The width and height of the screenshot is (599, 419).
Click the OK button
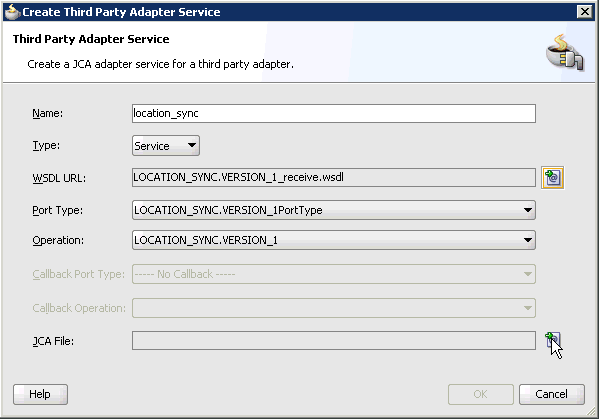pos(481,394)
